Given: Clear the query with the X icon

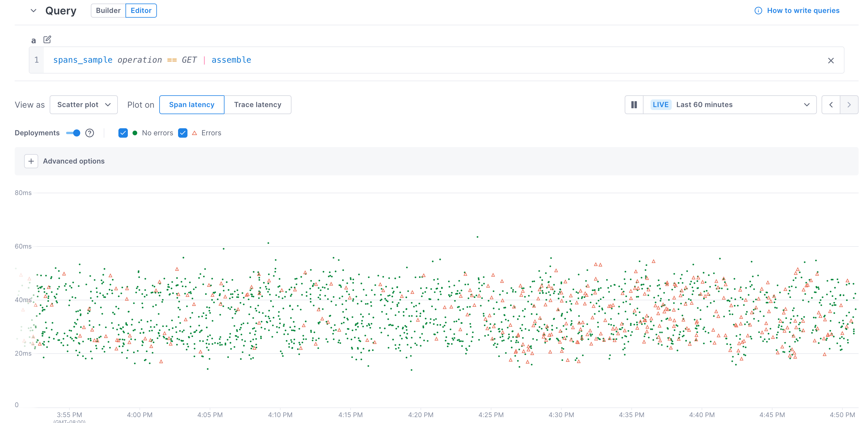Looking at the screenshot, I should (831, 60).
